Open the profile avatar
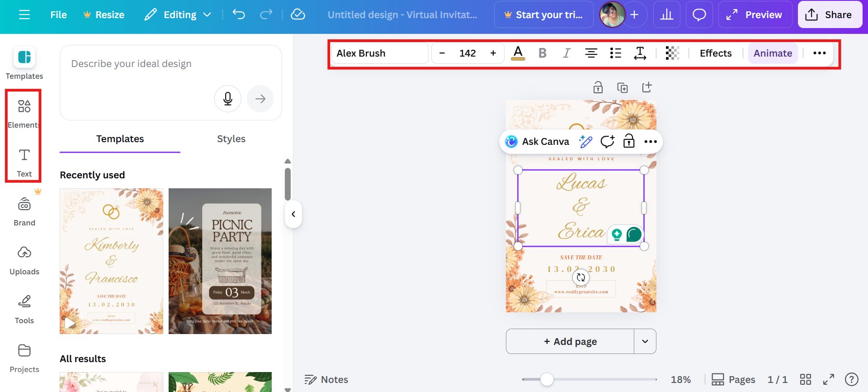This screenshot has height=392, width=868. click(x=612, y=14)
